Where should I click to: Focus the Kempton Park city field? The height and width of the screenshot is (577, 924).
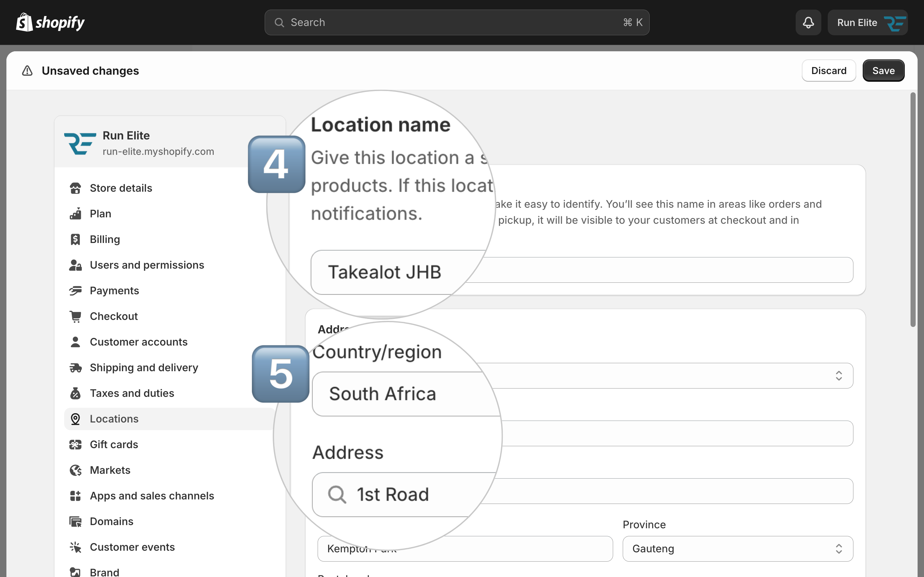click(x=465, y=549)
